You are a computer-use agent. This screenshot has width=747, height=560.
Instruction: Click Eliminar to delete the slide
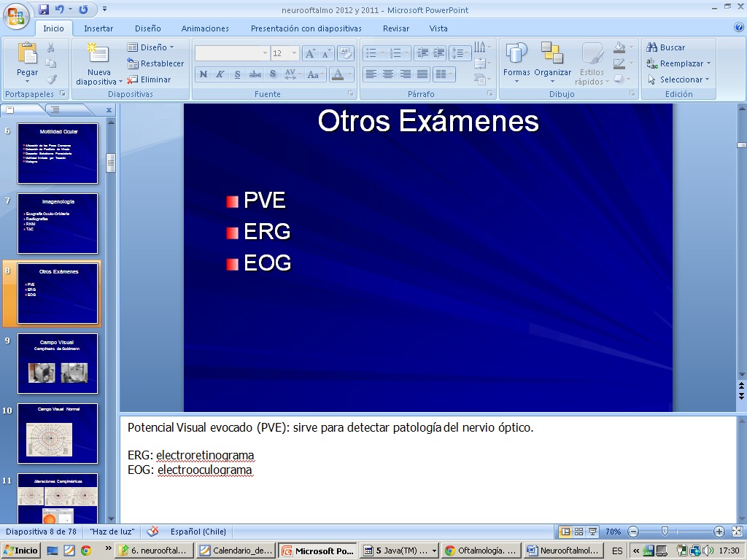[x=150, y=79]
